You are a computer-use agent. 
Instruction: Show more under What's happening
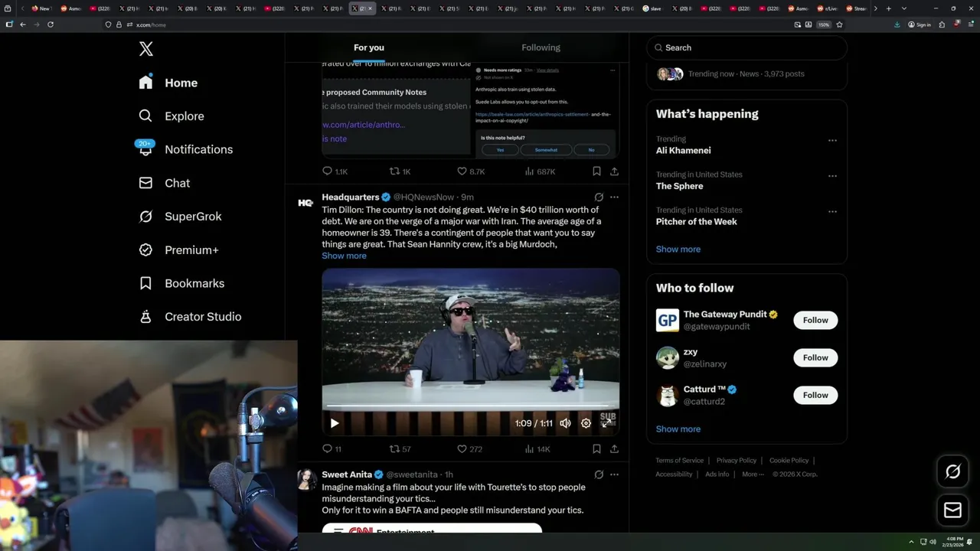pos(678,249)
